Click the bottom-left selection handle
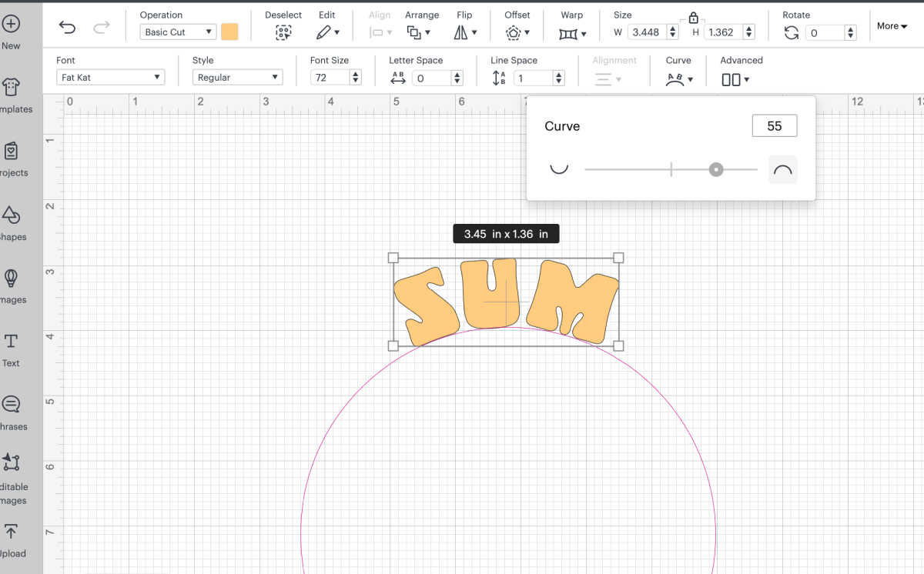Viewport: 924px width, 574px height. 393,346
